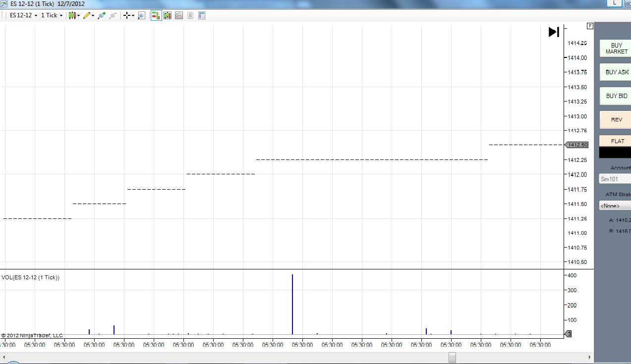
Task: Open the chart properties icon
Action: click(x=202, y=15)
